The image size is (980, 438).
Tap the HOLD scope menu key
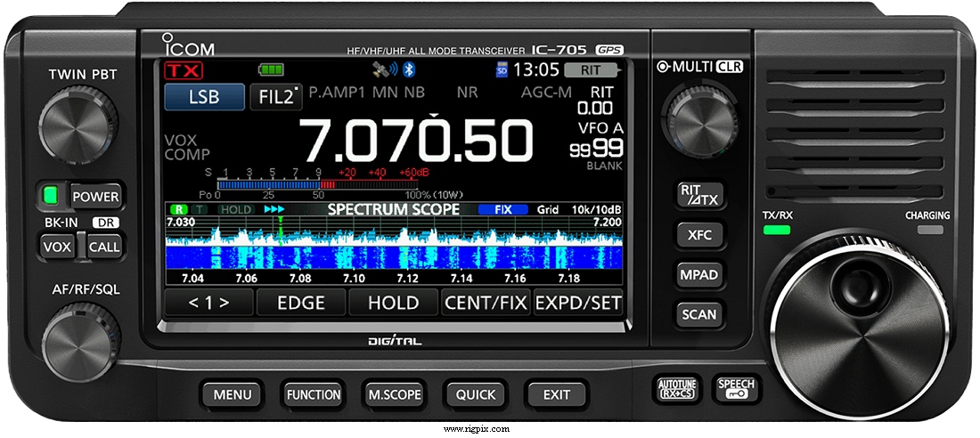point(393,303)
